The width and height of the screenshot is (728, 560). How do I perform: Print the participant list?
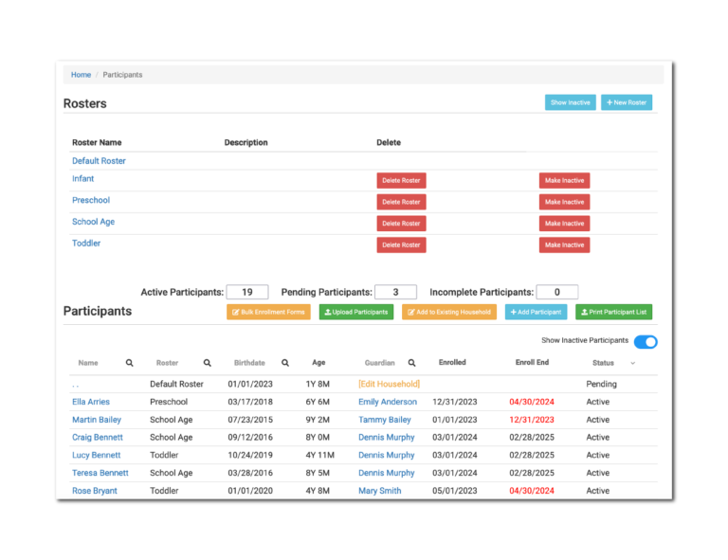pyautogui.click(x=613, y=312)
